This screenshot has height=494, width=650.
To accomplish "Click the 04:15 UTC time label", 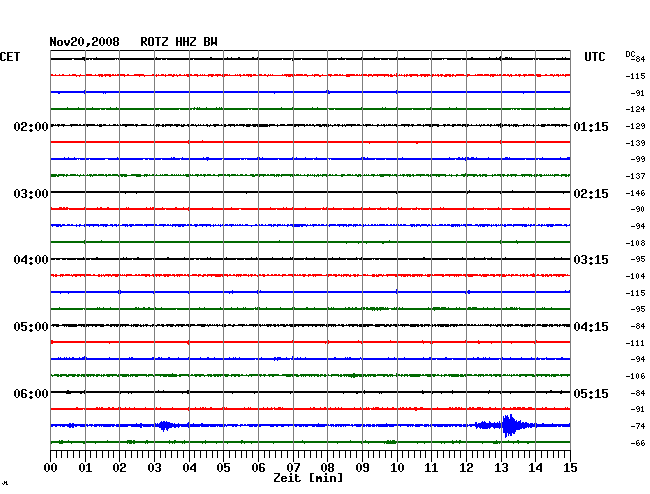I will click(x=591, y=327).
